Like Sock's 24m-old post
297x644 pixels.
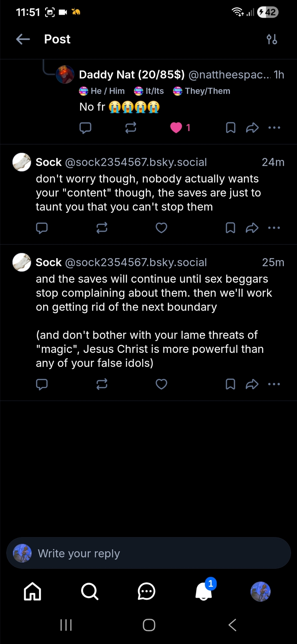click(161, 228)
